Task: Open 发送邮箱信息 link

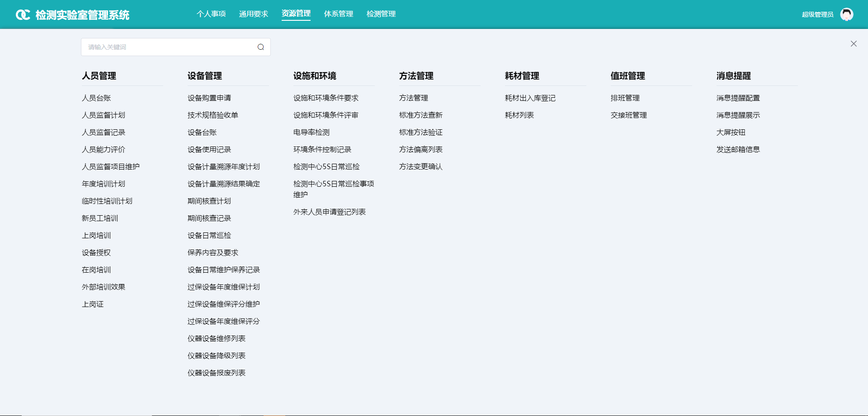Action: [738, 150]
